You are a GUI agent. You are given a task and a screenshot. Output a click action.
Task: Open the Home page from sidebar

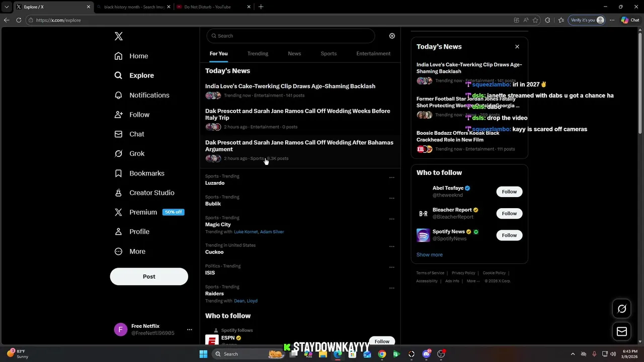[131, 56]
